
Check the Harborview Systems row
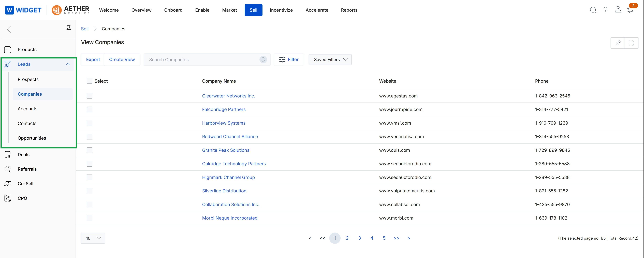(90, 123)
